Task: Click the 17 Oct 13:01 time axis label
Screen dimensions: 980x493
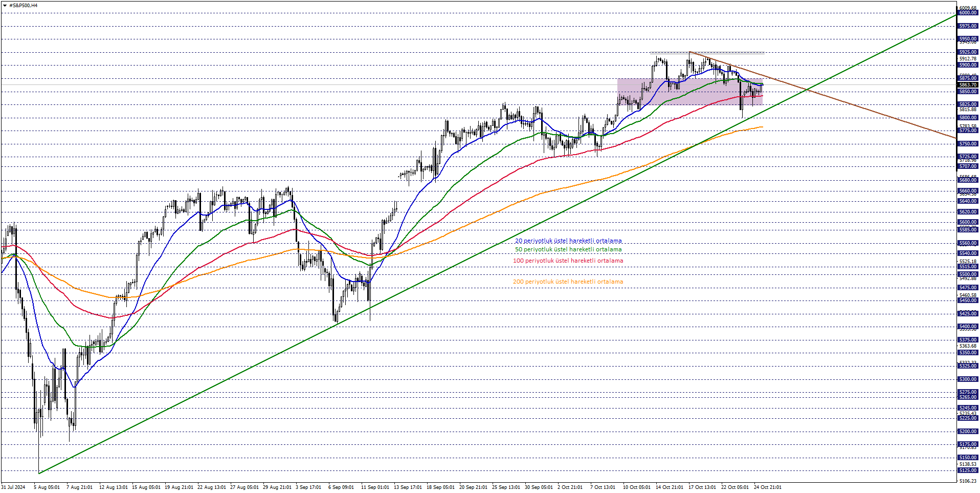Action: tap(702, 487)
